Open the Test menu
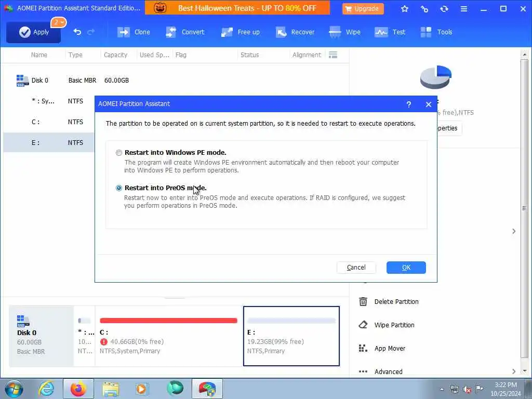The image size is (532, 399). tap(390, 32)
